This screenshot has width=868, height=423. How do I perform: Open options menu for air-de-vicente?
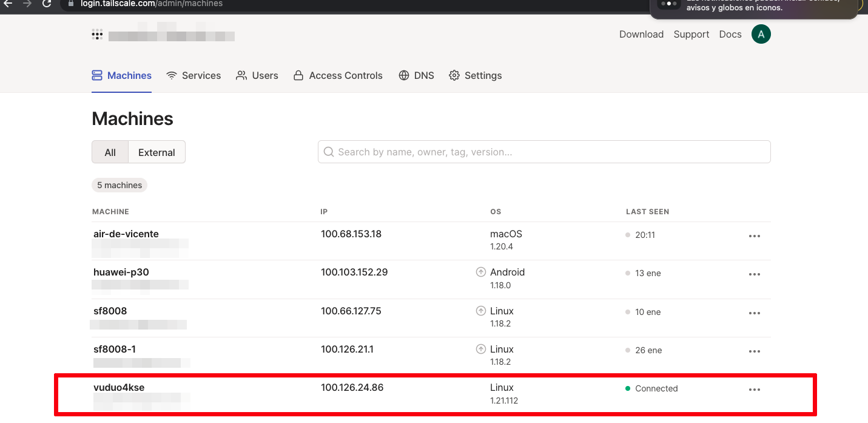(754, 236)
